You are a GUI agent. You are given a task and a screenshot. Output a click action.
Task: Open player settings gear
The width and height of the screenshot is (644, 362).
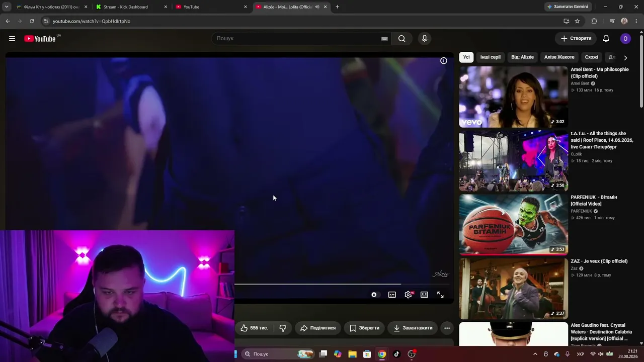point(408,295)
